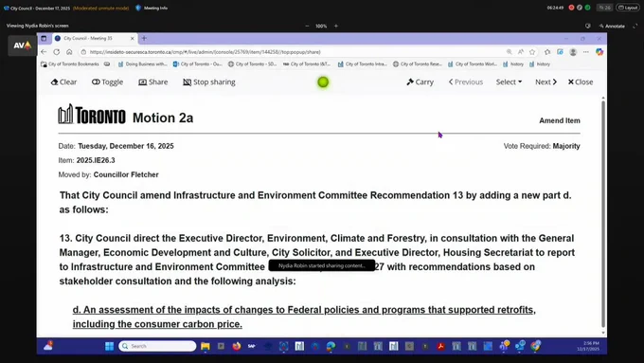This screenshot has width=644, height=363.
Task: Click the Share button
Action: [x=153, y=82]
